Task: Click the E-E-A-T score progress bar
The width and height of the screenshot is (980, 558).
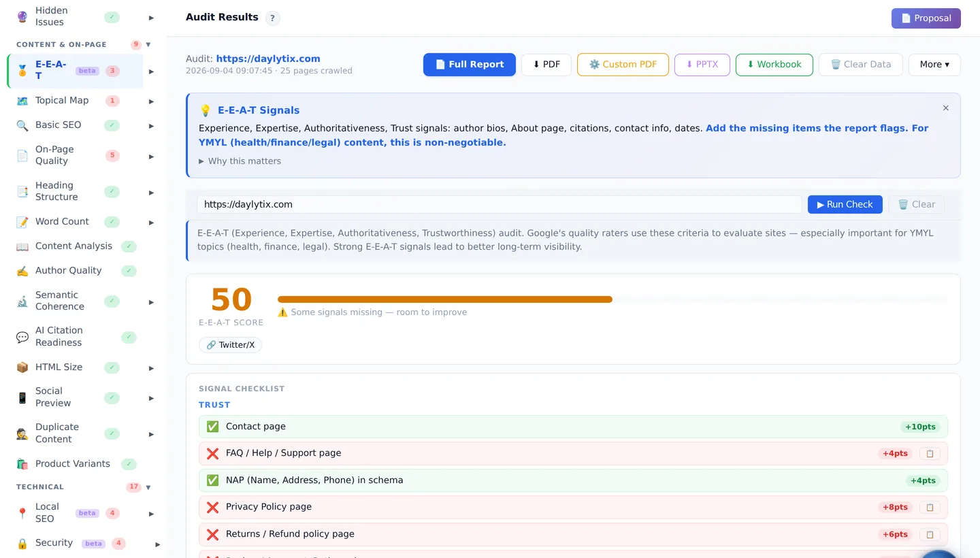Action: click(x=612, y=299)
